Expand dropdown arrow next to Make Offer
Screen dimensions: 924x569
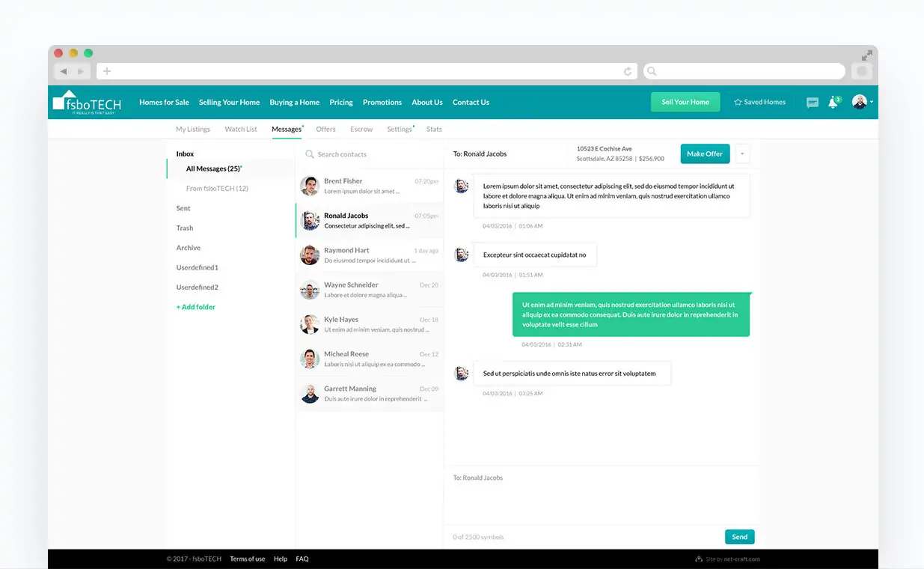click(742, 153)
